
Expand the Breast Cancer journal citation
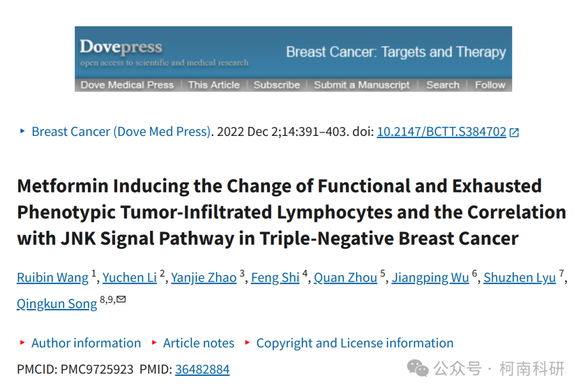(x=121, y=132)
